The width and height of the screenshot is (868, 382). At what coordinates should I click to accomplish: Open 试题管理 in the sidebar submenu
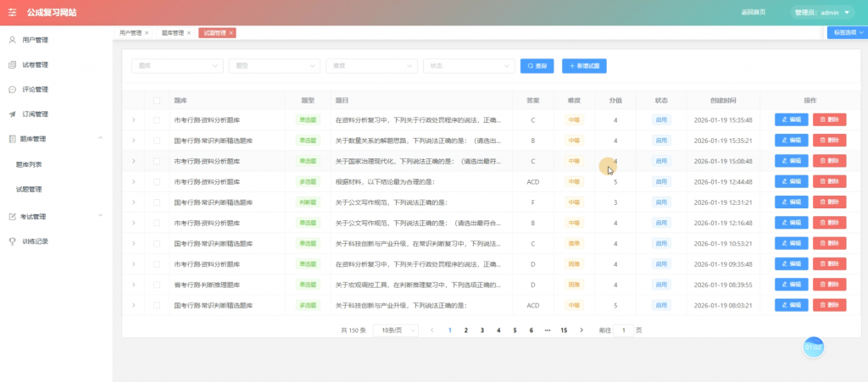click(x=29, y=189)
